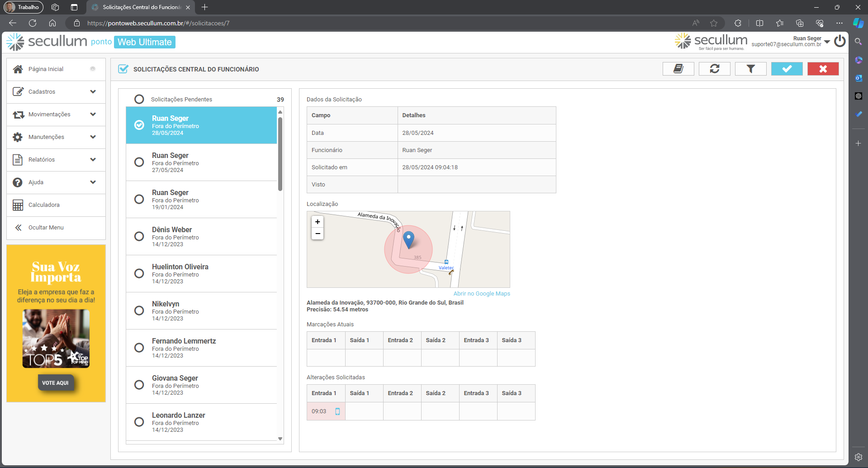This screenshot has width=868, height=468.
Task: Click the mobile phone icon beside 09:03
Action: 337,411
